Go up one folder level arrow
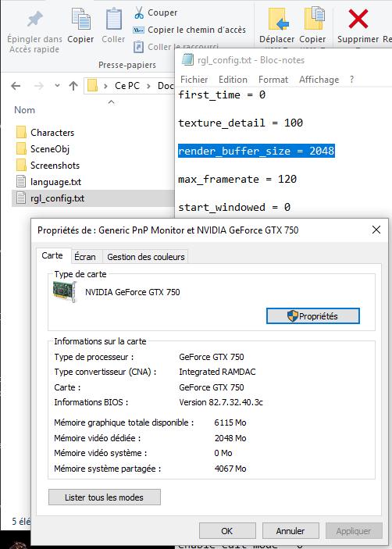Image resolution: width=392 pixels, height=549 pixels. (73, 86)
